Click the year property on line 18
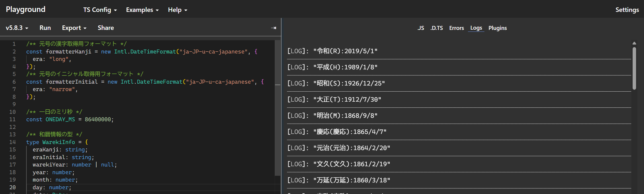Screen dimensions: 644x194 point(39,172)
